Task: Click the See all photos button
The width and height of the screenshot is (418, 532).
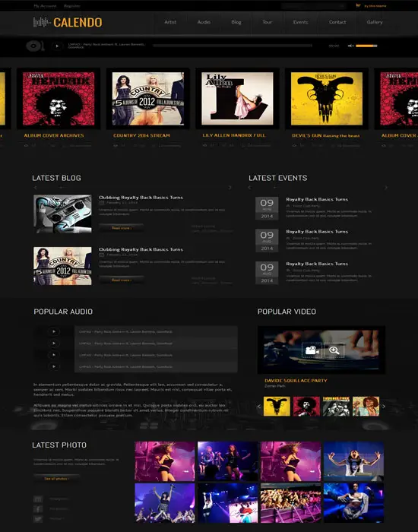Action: click(x=56, y=478)
